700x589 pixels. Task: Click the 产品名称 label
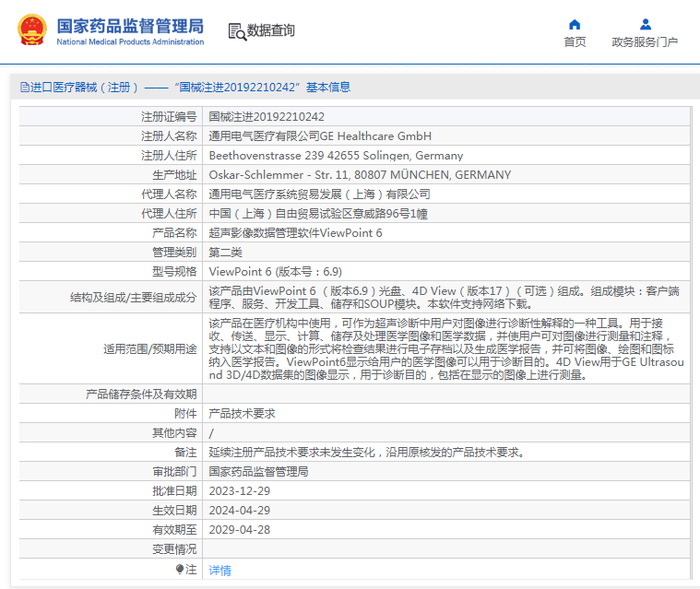coord(174,233)
